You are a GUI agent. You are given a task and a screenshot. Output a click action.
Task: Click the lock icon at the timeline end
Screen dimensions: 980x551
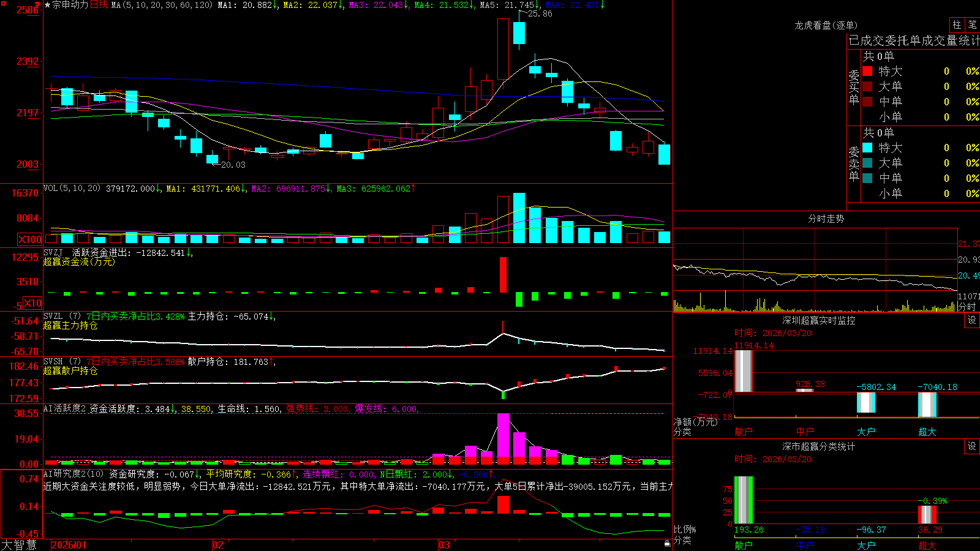click(x=667, y=543)
